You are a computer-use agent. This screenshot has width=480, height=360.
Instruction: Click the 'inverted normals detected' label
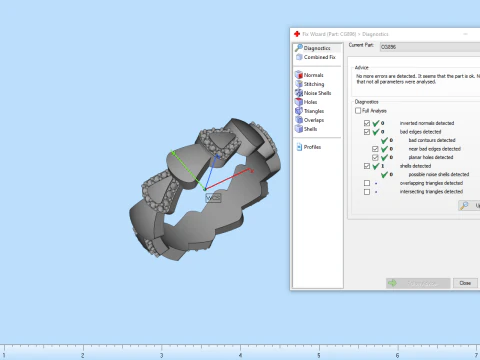click(x=427, y=123)
